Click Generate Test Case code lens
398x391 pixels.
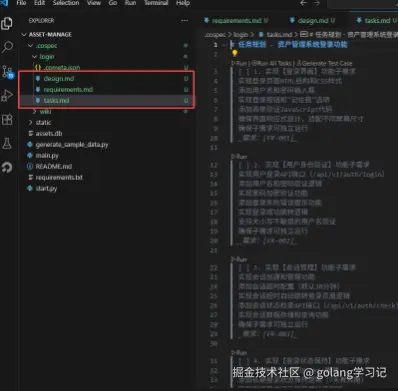point(324,63)
